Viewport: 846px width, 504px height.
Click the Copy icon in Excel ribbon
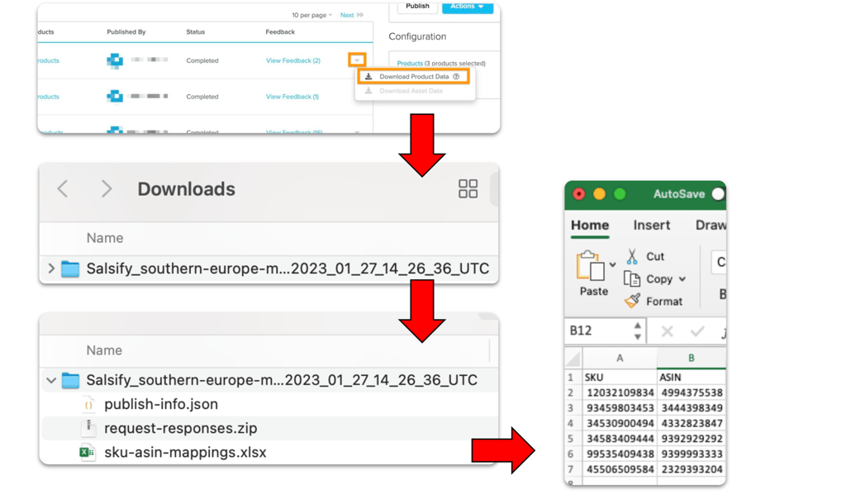(x=632, y=279)
